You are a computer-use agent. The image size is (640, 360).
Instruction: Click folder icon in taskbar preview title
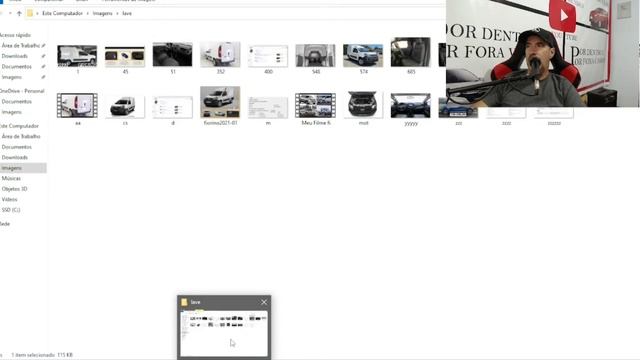coord(184,302)
